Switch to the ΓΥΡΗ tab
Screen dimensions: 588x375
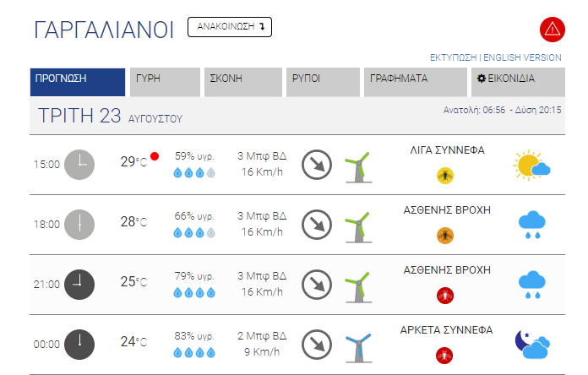pos(165,82)
